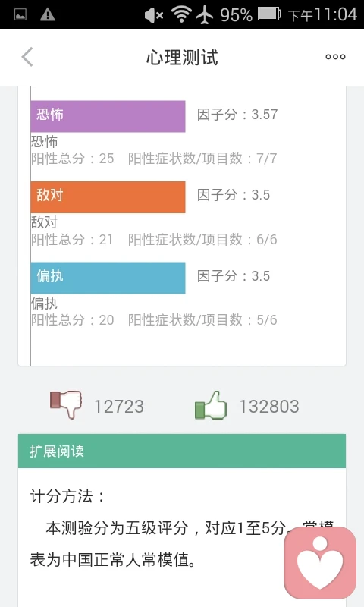Tap the 心理测试 page title
This screenshot has width=364, height=607.
182,58
